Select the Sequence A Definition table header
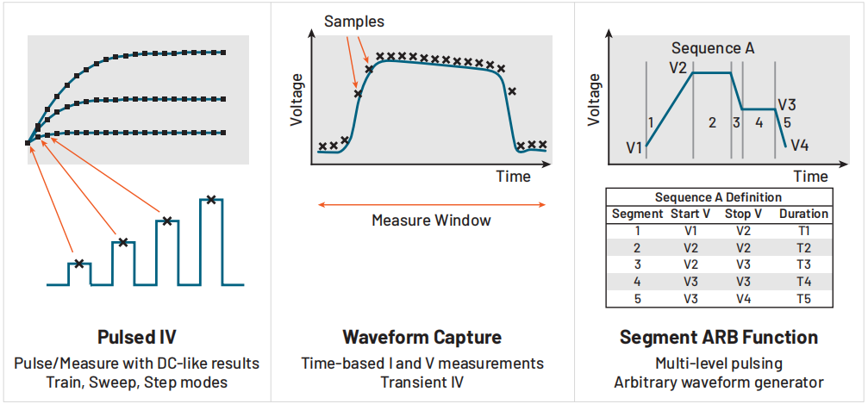The height and width of the screenshot is (404, 868). [x=719, y=197]
